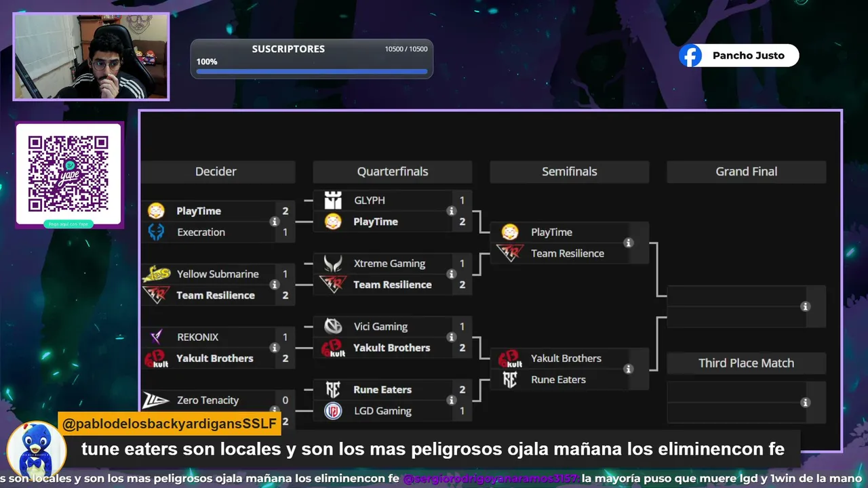Show details of Rune Eaters vs LGD Gaming quarterfinal

pyautogui.click(x=452, y=400)
